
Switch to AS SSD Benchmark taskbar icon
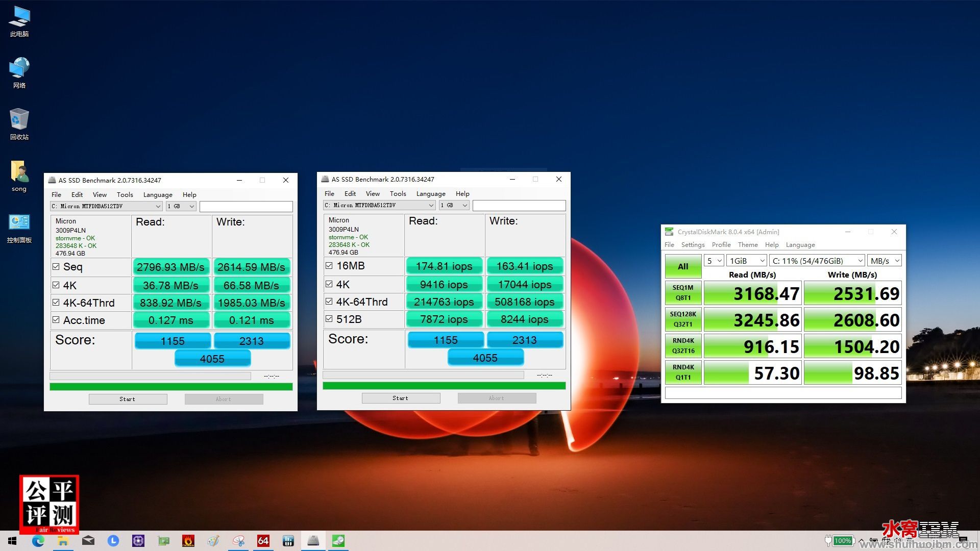pos(313,541)
